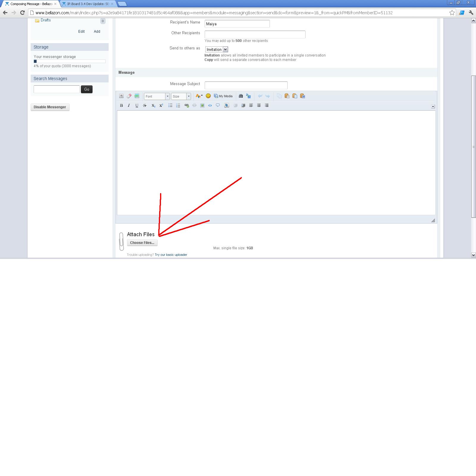Toggle underline formatting
This screenshot has width=476, height=476.
(x=137, y=105)
